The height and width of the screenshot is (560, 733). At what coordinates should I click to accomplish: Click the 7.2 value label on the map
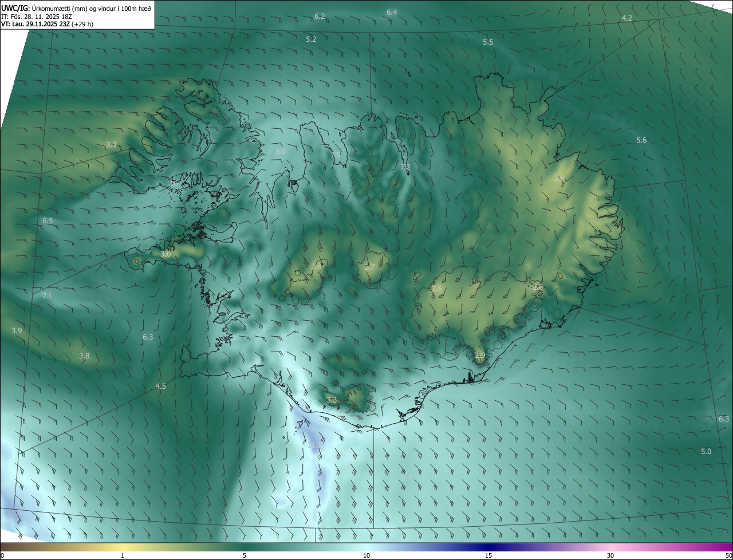pyautogui.click(x=405, y=167)
